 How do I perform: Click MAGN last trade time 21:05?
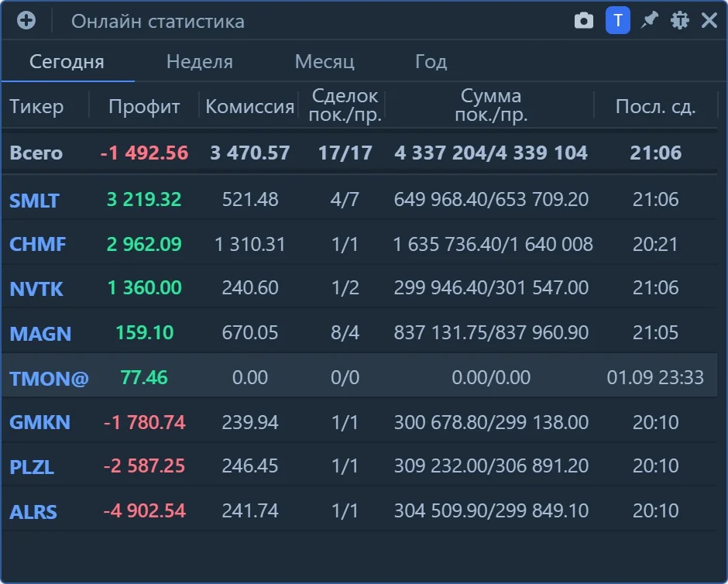[655, 332]
